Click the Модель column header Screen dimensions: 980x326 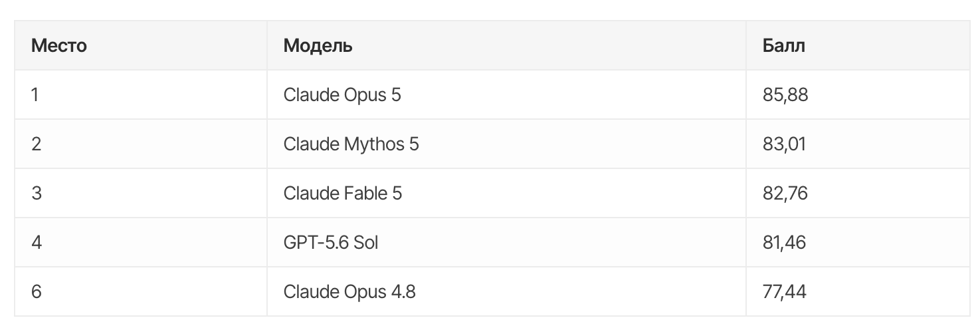coord(318,46)
